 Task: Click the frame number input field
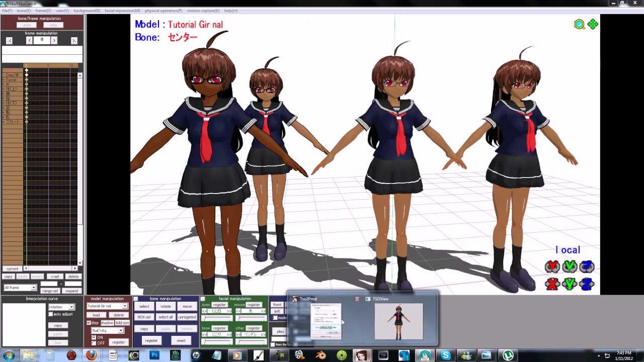[42, 40]
